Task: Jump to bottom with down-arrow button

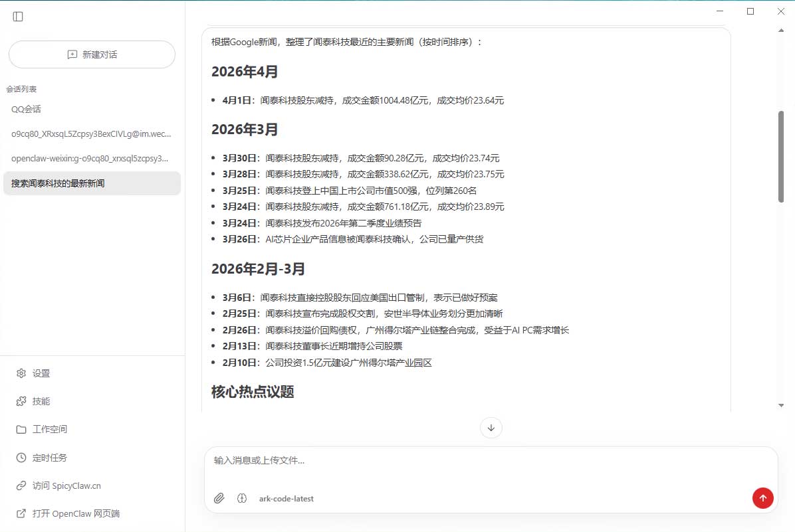Action: point(491,428)
